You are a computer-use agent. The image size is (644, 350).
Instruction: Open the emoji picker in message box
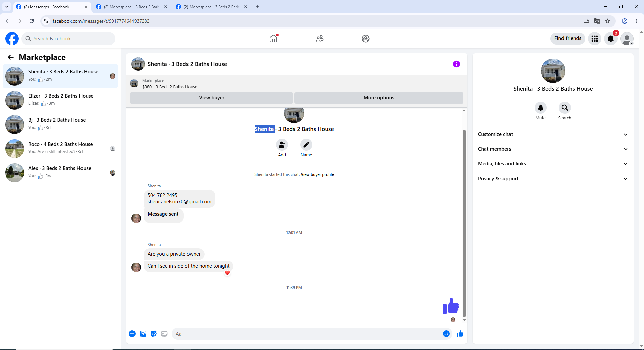coord(446,334)
